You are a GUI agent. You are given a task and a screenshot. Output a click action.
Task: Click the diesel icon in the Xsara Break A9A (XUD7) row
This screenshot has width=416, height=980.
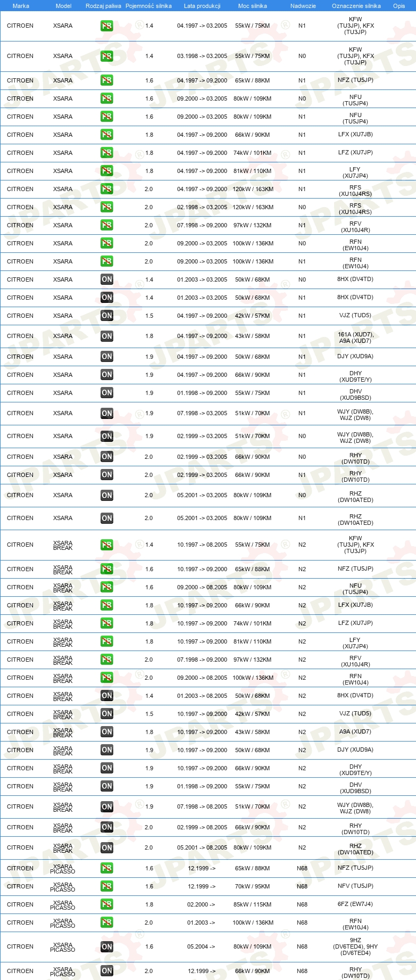coord(107,732)
